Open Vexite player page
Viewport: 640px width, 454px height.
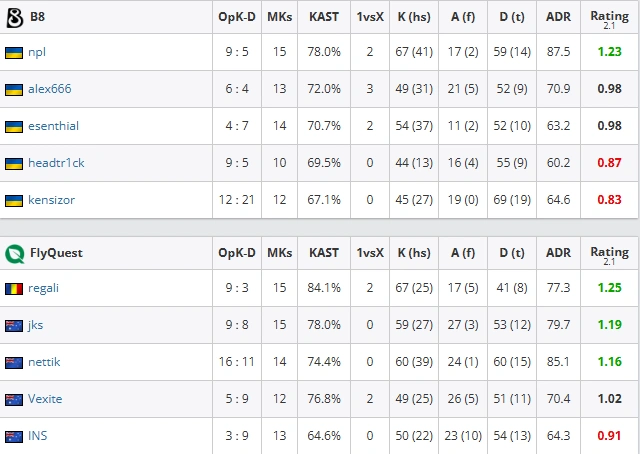(x=45, y=398)
